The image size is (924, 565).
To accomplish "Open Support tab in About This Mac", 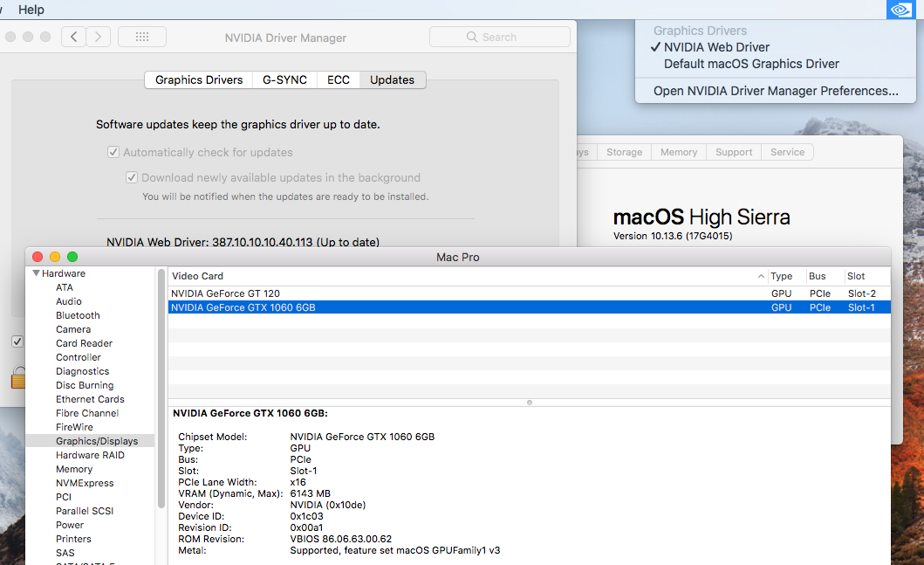I will (x=734, y=152).
